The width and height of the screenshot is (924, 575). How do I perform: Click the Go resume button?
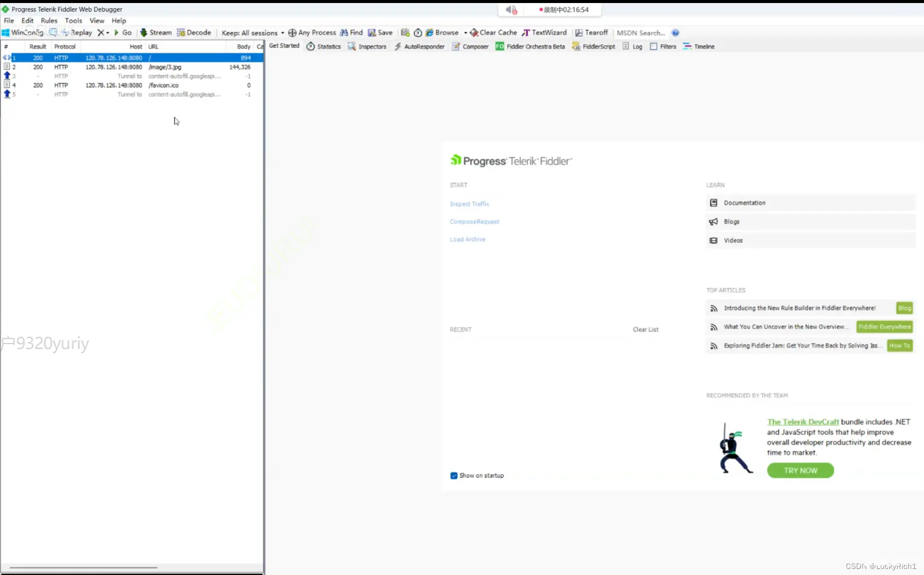coord(123,32)
